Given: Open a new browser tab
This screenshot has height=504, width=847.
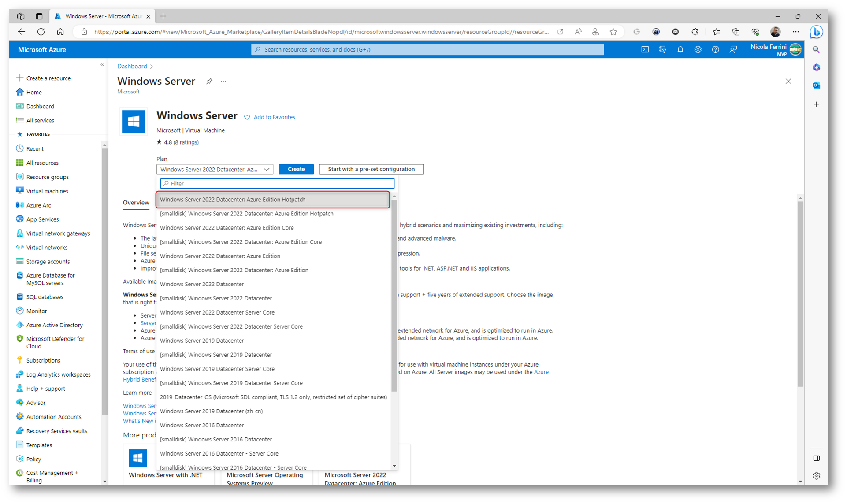Looking at the screenshot, I should (163, 16).
